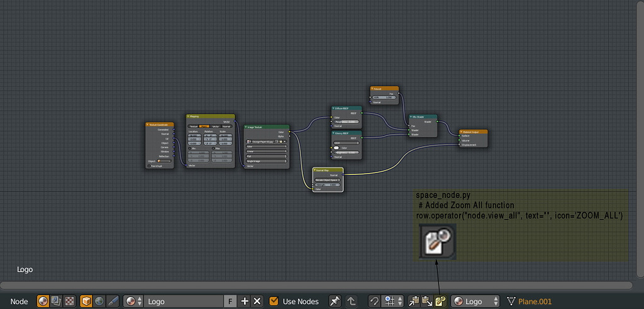Image resolution: width=644 pixels, height=309 pixels.
Task: Toggle Max checkbox in Mapping node
Action: point(213,149)
